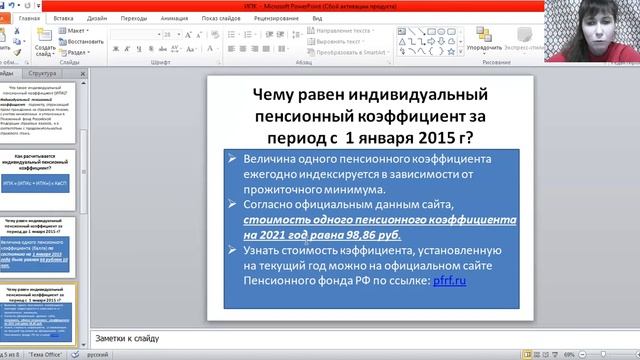This screenshot has height=360, width=640.
Task: Switch to the Анимация tab
Action: pyautogui.click(x=174, y=18)
